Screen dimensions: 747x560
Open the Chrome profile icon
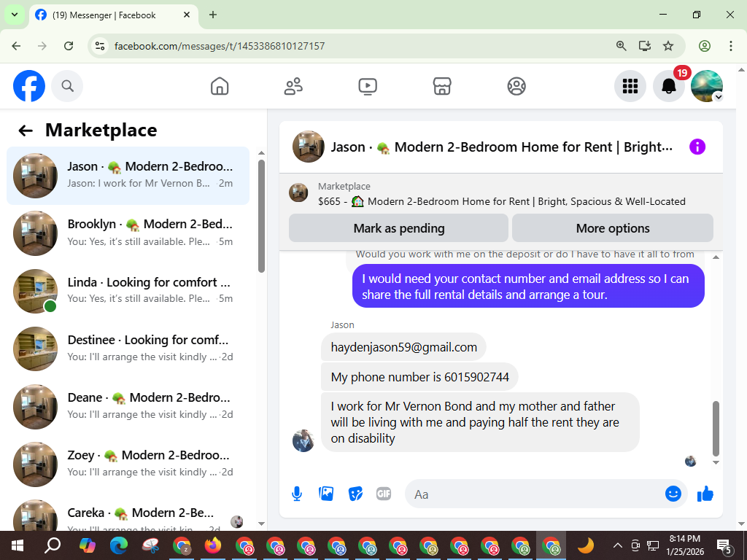pyautogui.click(x=705, y=46)
